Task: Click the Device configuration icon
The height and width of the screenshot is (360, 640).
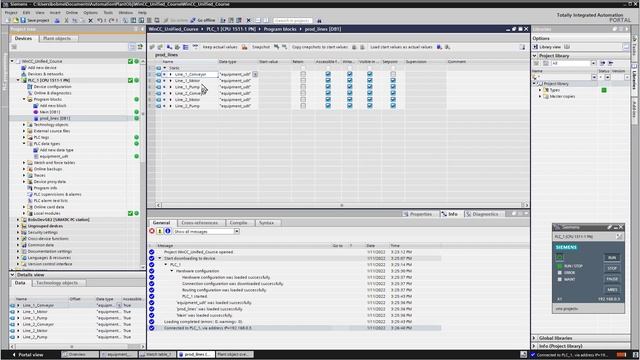Action: [30, 87]
